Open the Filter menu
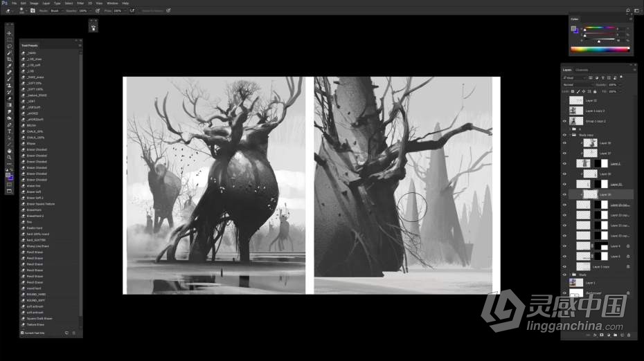Screen dimensions: 644x361 point(80,3)
